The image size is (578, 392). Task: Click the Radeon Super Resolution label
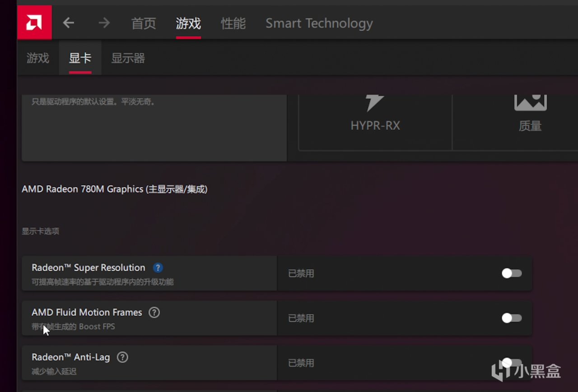pos(89,267)
